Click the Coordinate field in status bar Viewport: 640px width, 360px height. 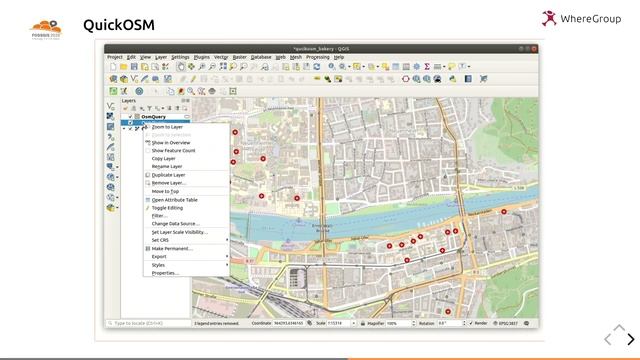click(289, 323)
